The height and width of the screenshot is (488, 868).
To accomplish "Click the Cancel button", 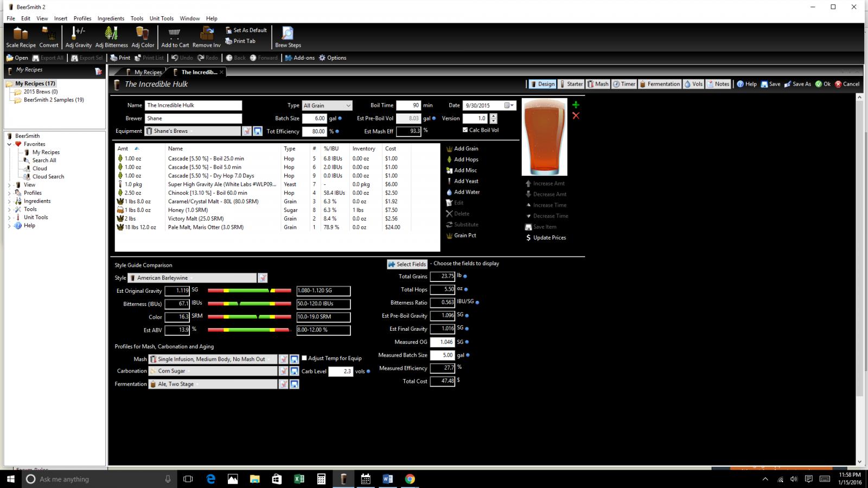I will (x=847, y=84).
